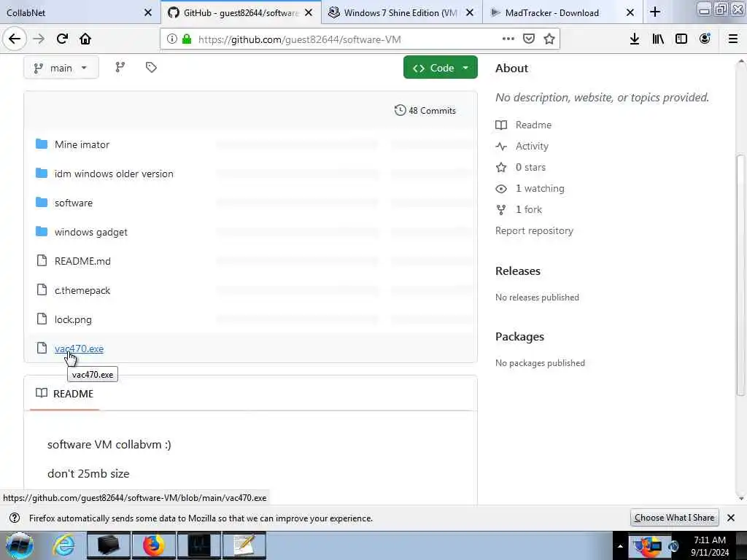The height and width of the screenshot is (560, 747).
Task: Open the 48 Commits history
Action: [425, 111]
